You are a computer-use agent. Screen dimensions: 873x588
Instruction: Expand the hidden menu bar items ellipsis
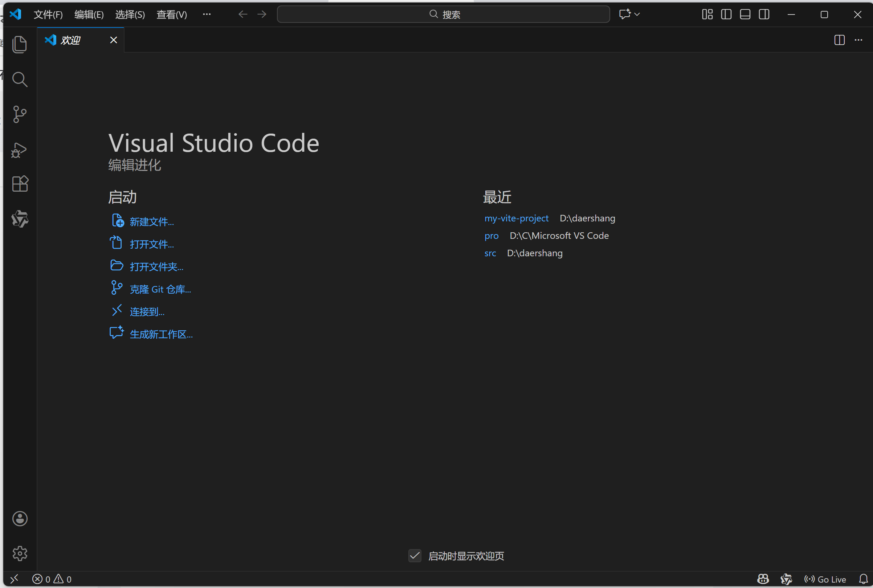click(207, 14)
